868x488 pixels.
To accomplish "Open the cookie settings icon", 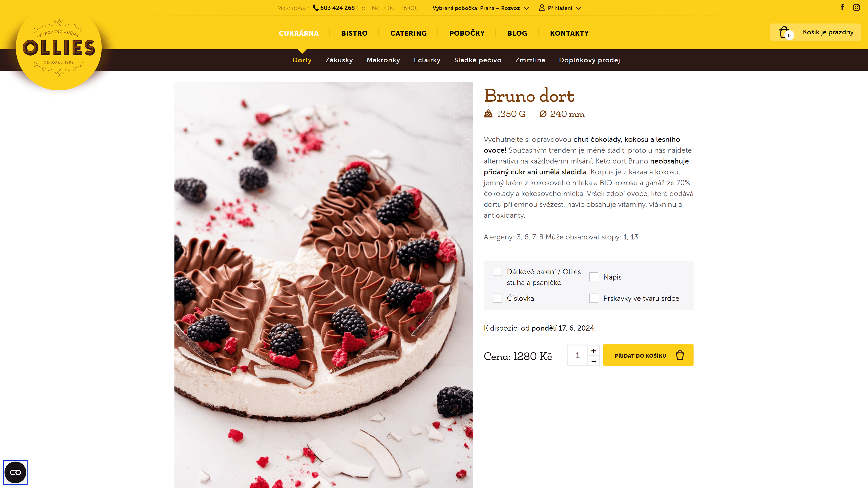I will [x=16, y=472].
